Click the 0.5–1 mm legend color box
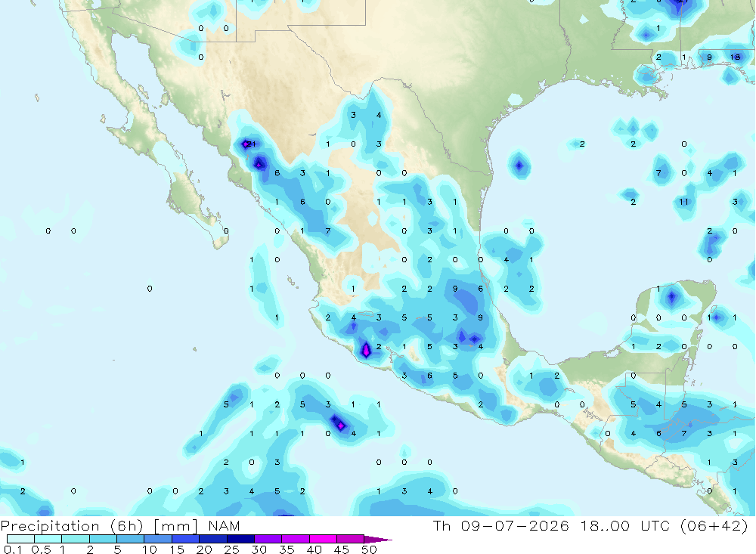The width and height of the screenshot is (756, 554). (48, 539)
